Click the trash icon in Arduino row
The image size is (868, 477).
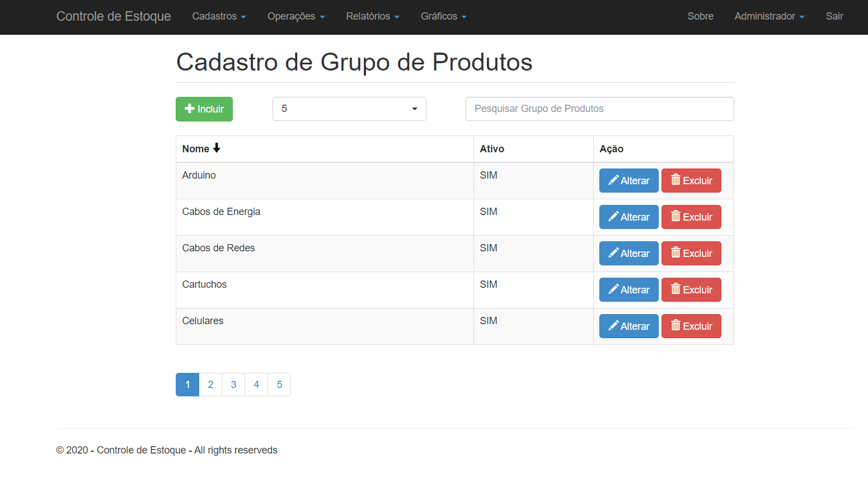(675, 180)
